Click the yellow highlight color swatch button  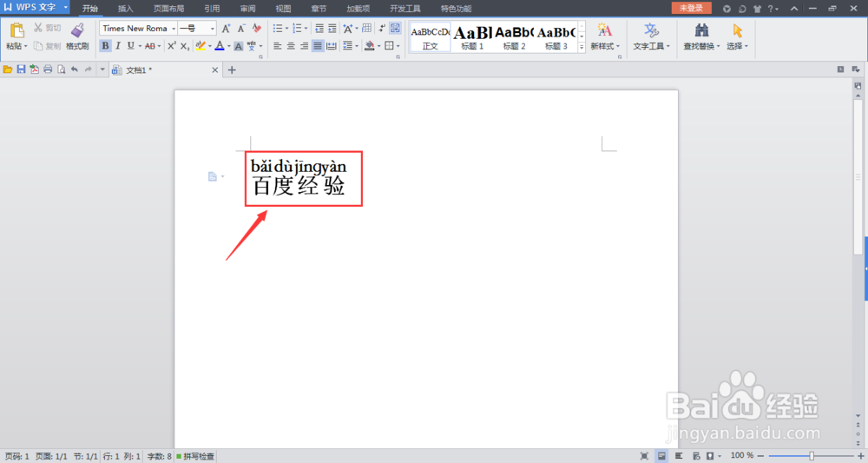click(x=201, y=46)
